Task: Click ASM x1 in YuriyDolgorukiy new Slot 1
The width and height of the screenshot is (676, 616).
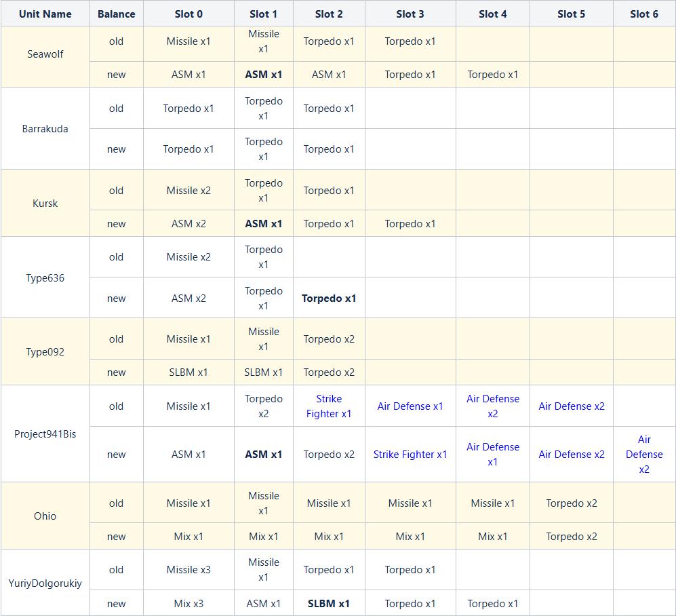Action: coord(263,604)
